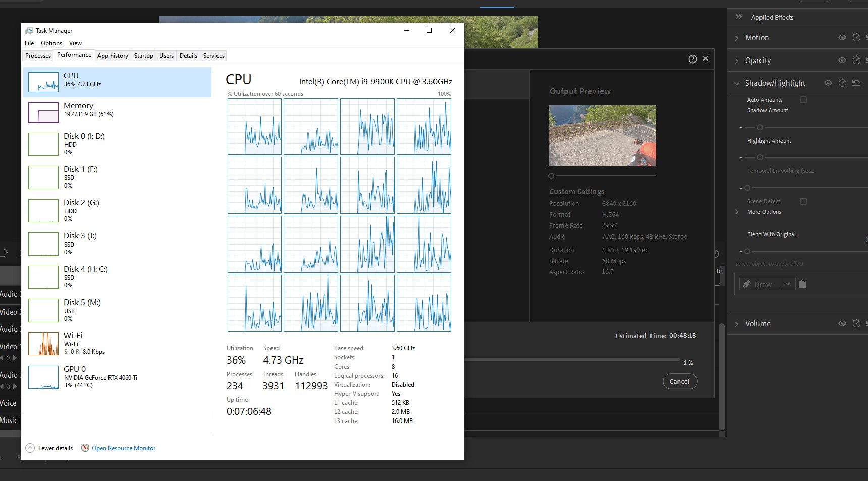Image resolution: width=868 pixels, height=481 pixels.
Task: Collapse the Applied Effects panel with double-arrow icon
Action: point(738,17)
